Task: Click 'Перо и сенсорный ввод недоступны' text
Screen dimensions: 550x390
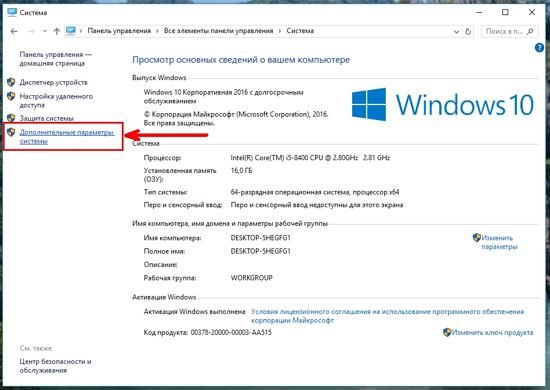Action: click(x=317, y=205)
